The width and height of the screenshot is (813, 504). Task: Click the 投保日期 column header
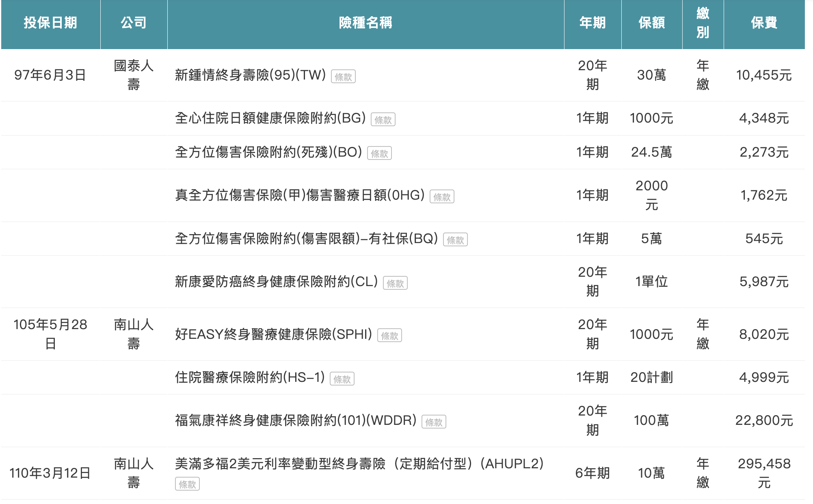click(x=50, y=23)
